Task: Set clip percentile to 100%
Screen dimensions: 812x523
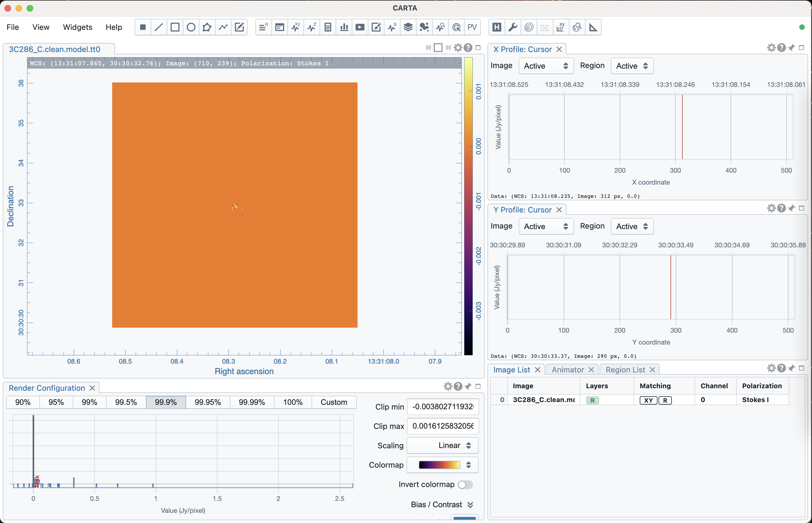Action: click(x=293, y=402)
